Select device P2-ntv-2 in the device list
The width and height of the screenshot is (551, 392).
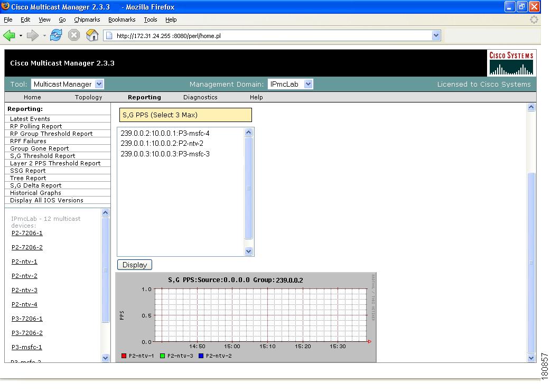click(x=24, y=276)
